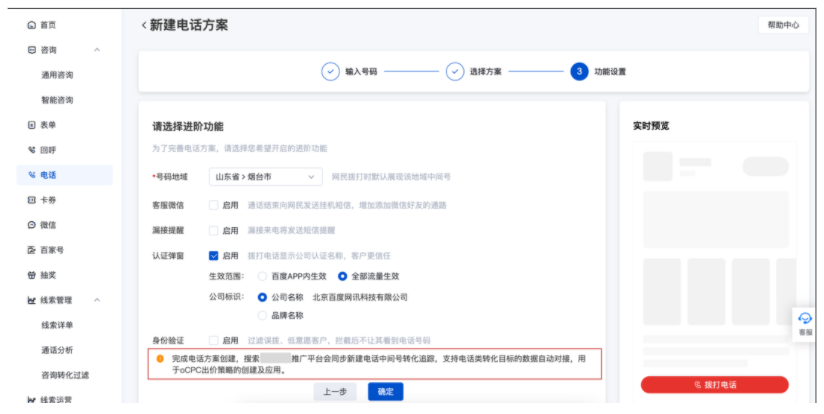The height and width of the screenshot is (414, 824).
Task: Click the orange info icon in notice
Action: tap(160, 359)
